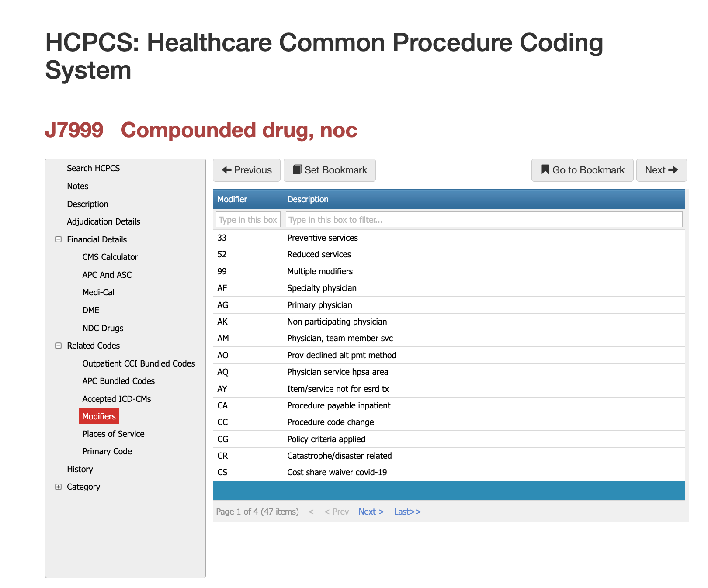Collapse the Related Codes tree section
This screenshot has width=708, height=588.
(x=58, y=346)
